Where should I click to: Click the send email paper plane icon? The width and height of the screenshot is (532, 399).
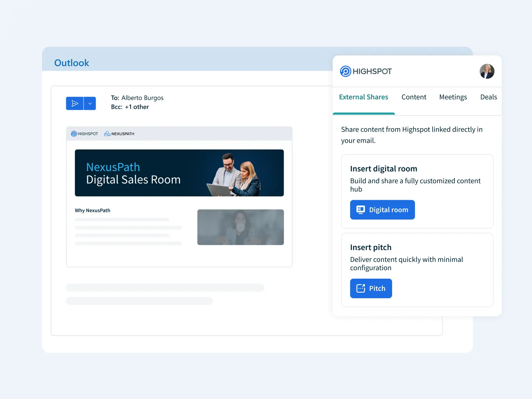[x=74, y=104]
